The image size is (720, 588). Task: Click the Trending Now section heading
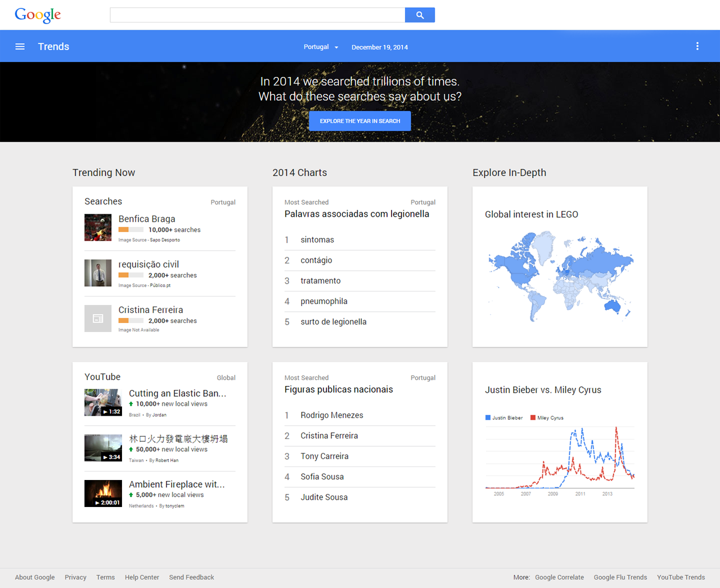tap(103, 173)
